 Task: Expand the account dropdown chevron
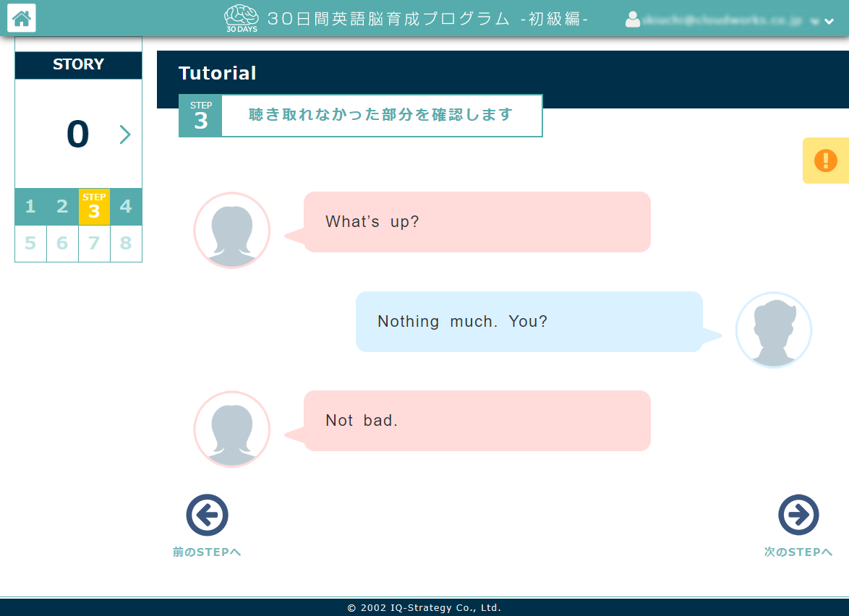pyautogui.click(x=829, y=21)
